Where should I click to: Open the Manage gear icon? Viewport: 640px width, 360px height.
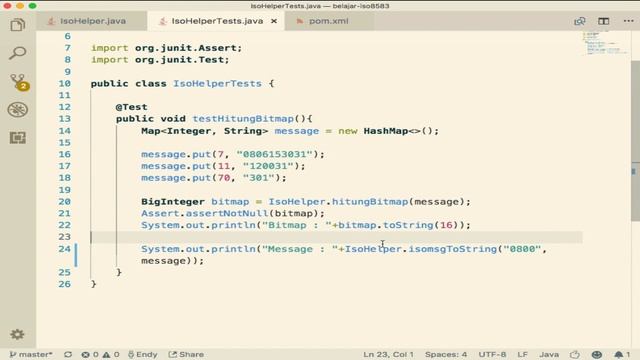[x=17, y=334]
